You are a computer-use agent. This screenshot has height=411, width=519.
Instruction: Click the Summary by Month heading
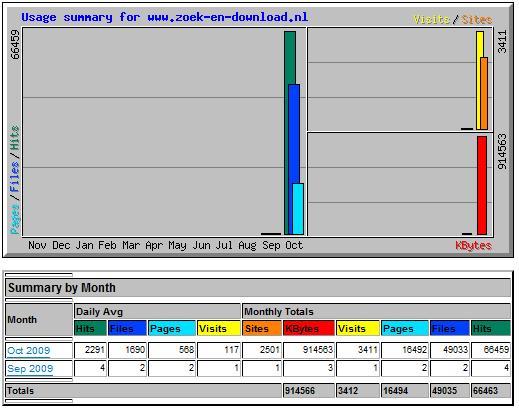[x=62, y=288]
